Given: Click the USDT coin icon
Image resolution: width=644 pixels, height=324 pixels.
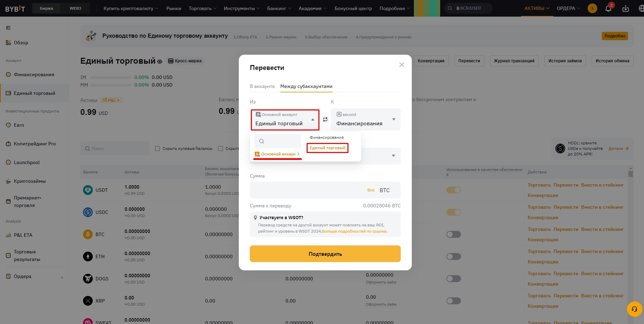Looking at the screenshot, I should [x=88, y=190].
